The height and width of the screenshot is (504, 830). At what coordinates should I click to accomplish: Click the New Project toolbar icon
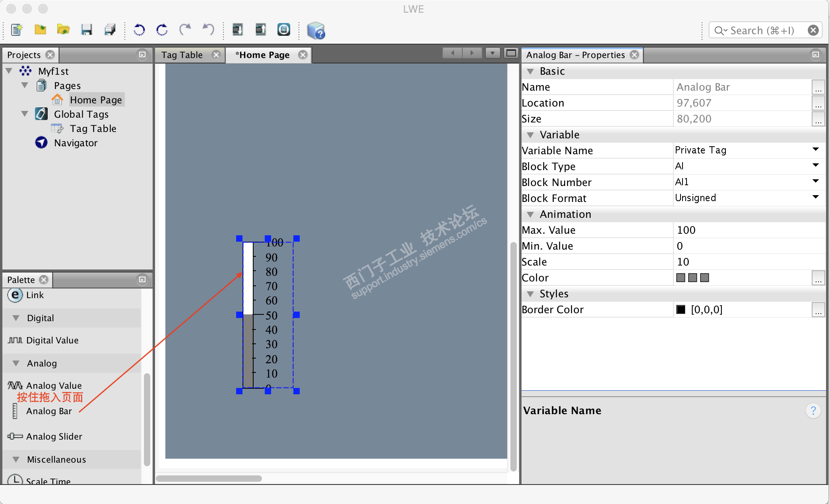tap(17, 30)
